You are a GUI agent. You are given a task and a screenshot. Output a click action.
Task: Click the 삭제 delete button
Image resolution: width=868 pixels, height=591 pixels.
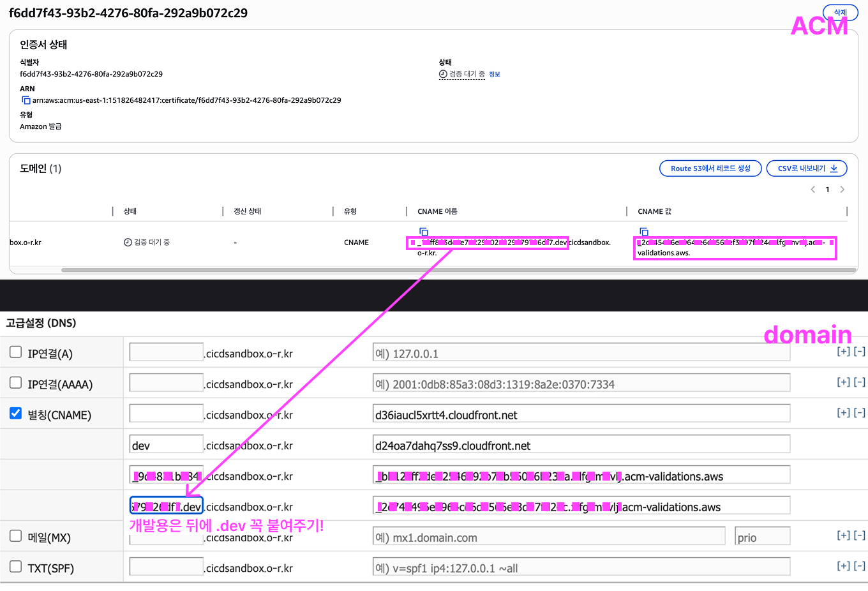[x=840, y=12]
